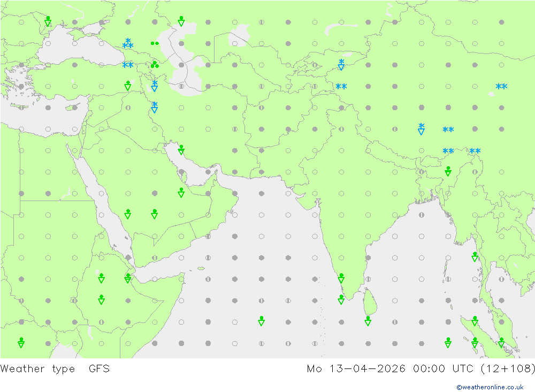Select the shower symbol in the bottom-left corner of Africa

[21, 342]
